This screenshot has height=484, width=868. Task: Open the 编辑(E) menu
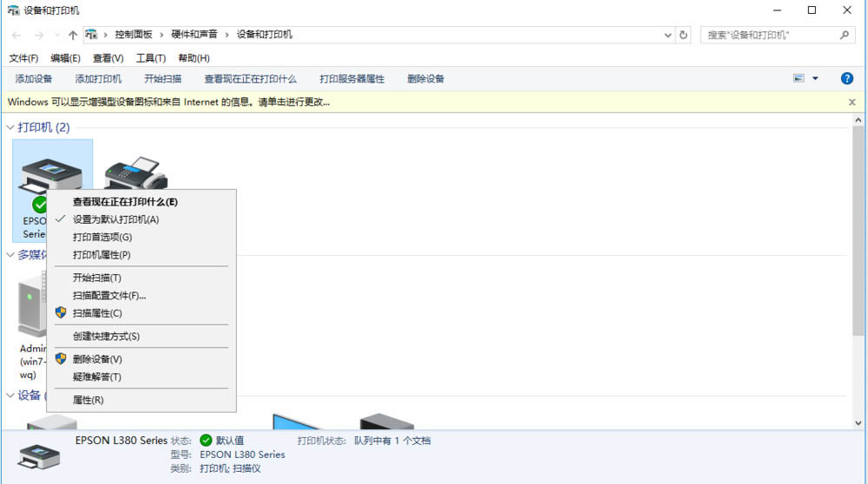[65, 58]
